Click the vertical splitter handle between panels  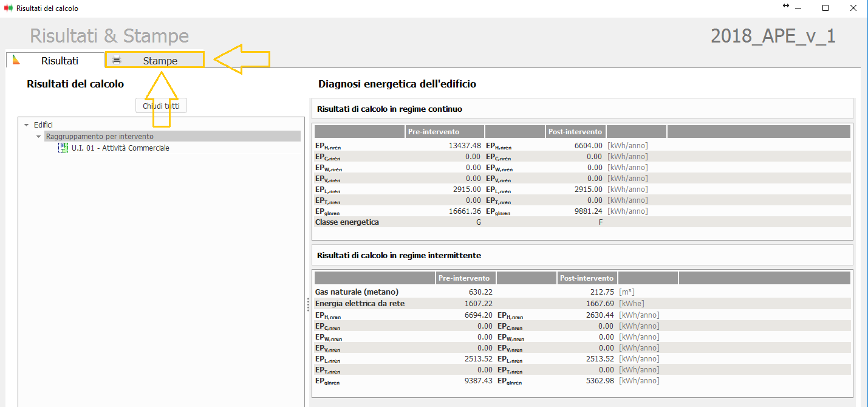pyautogui.click(x=308, y=304)
